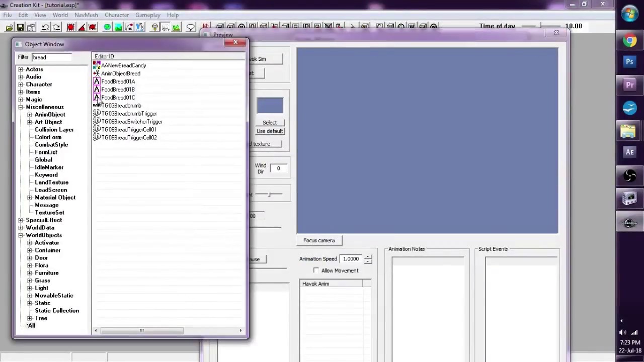Click the Windows Start orb
The width and height of the screenshot is (644, 362).
tap(630, 14)
